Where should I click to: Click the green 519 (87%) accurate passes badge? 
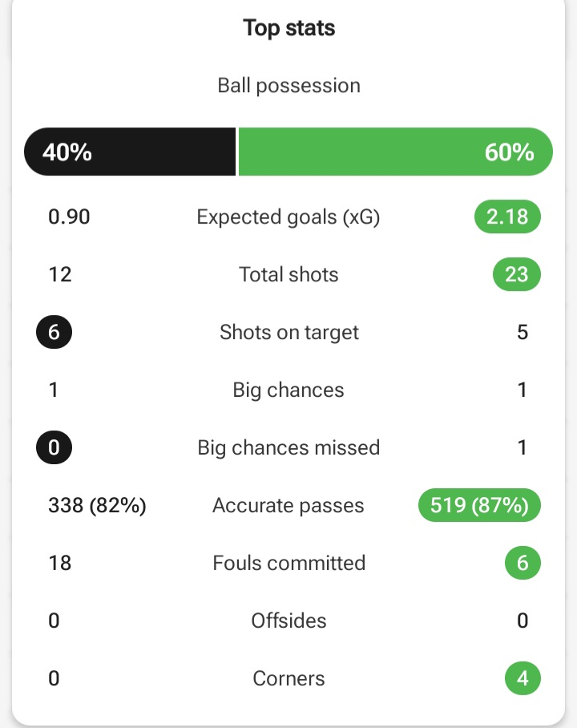(479, 506)
